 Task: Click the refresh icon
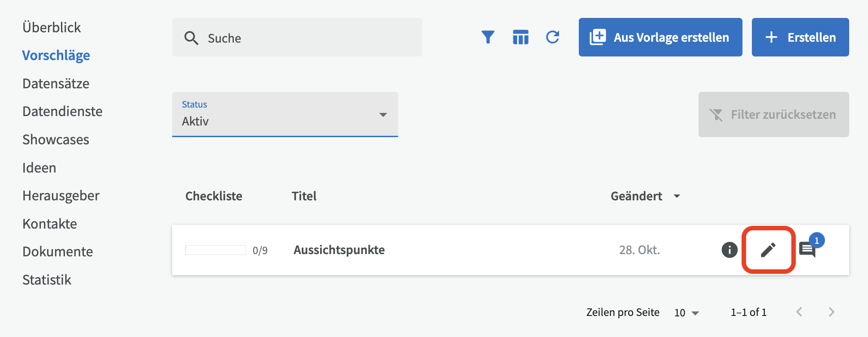pos(553,37)
